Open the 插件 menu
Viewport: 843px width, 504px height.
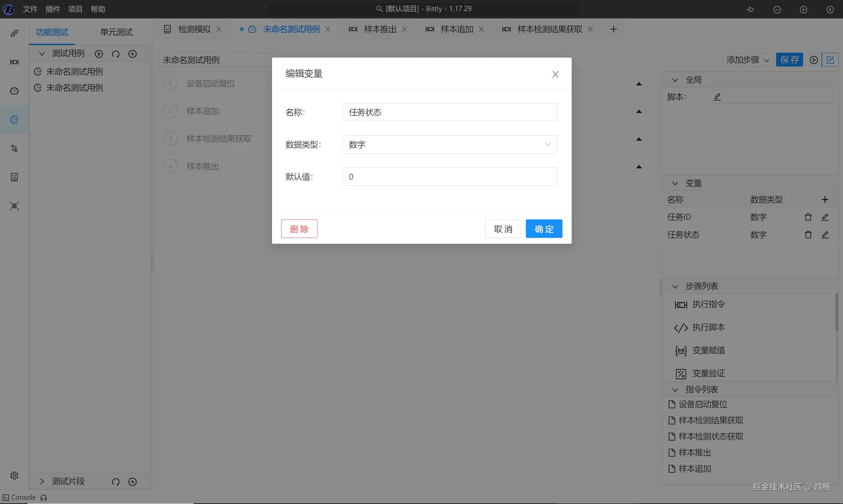coord(53,9)
